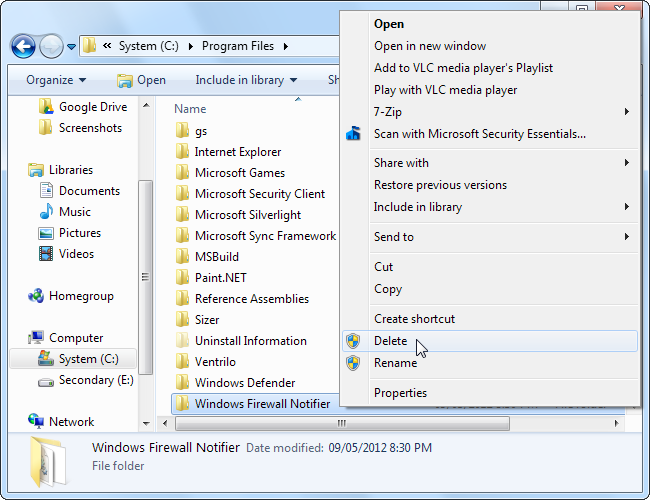Click the Videos library film icon
The height and width of the screenshot is (500, 650).
(46, 254)
